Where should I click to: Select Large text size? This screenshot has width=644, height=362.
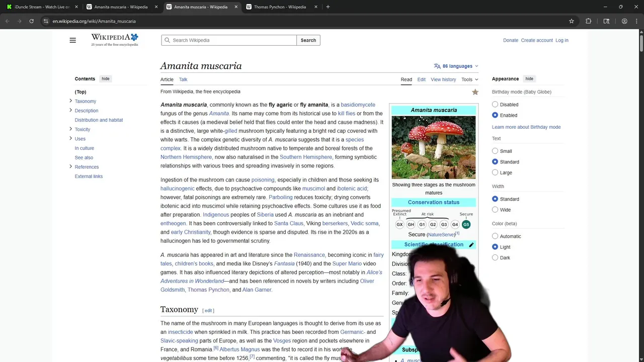click(x=495, y=172)
